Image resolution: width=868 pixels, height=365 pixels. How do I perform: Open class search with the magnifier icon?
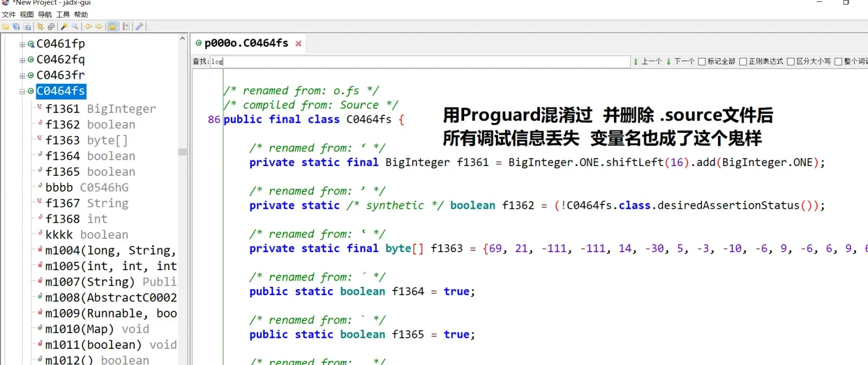click(x=74, y=26)
